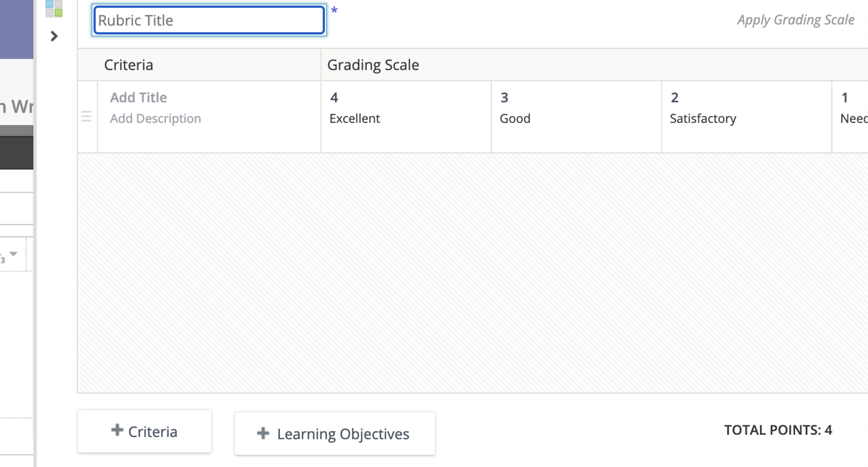Open the small dropdown arrow at left edge
868x467 pixels.
click(14, 254)
